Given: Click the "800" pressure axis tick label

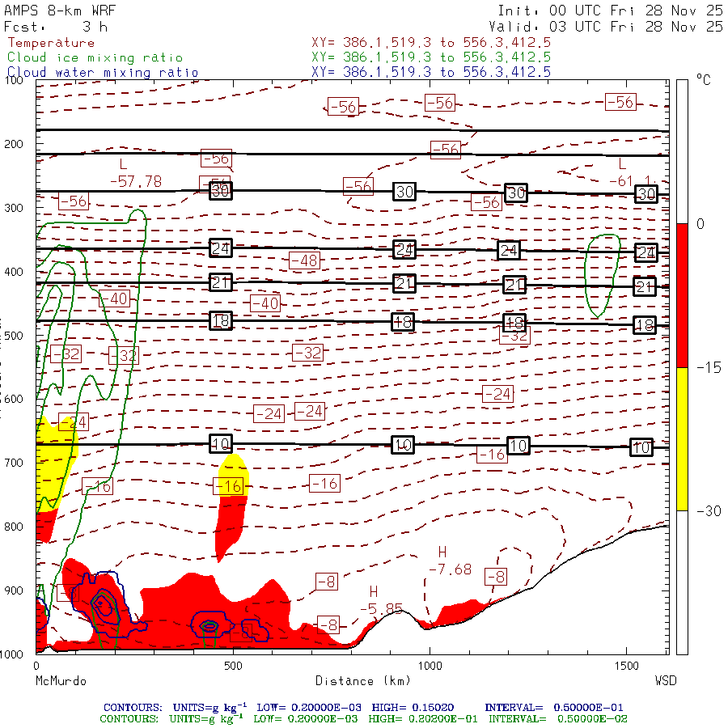Looking at the screenshot, I should click(x=14, y=527).
